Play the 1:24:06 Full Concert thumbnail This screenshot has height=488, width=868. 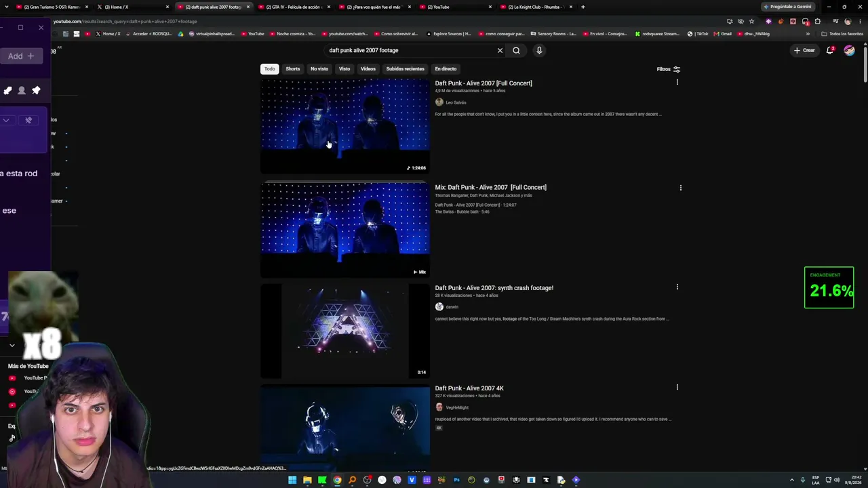345,126
